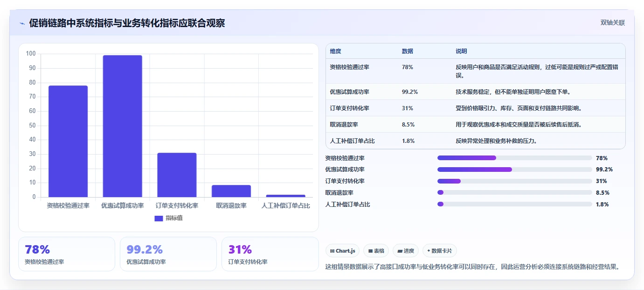Click the 31% 订单支付转化率 data card
Viewport: 644px width, 290px height.
coord(270,254)
